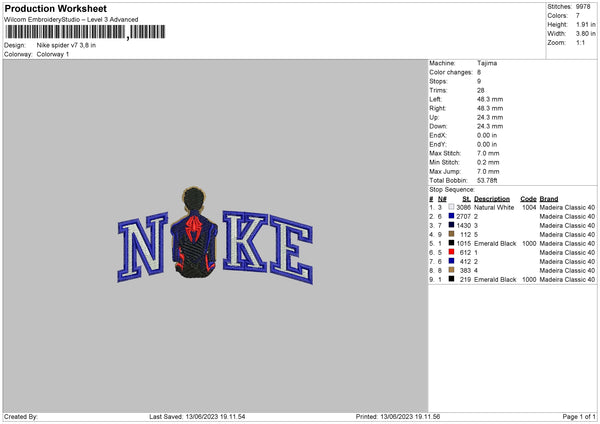Click the Emerald Black swatch in stop row 5
Screen dimensions: 600x424
451,243
